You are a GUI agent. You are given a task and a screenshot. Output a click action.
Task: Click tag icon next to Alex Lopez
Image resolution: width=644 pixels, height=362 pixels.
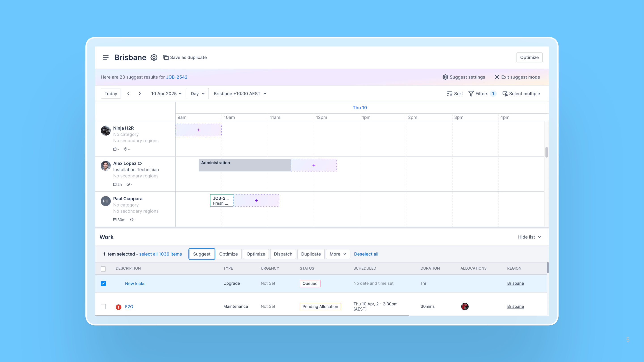(x=140, y=163)
